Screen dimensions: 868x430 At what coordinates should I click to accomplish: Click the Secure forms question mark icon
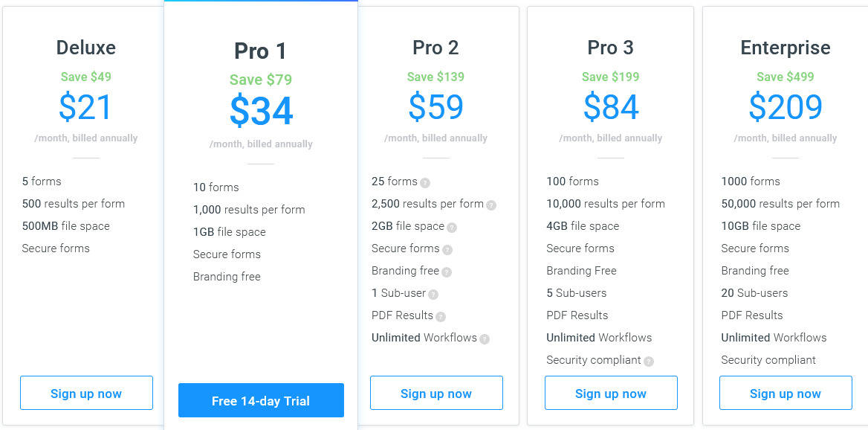pos(446,248)
